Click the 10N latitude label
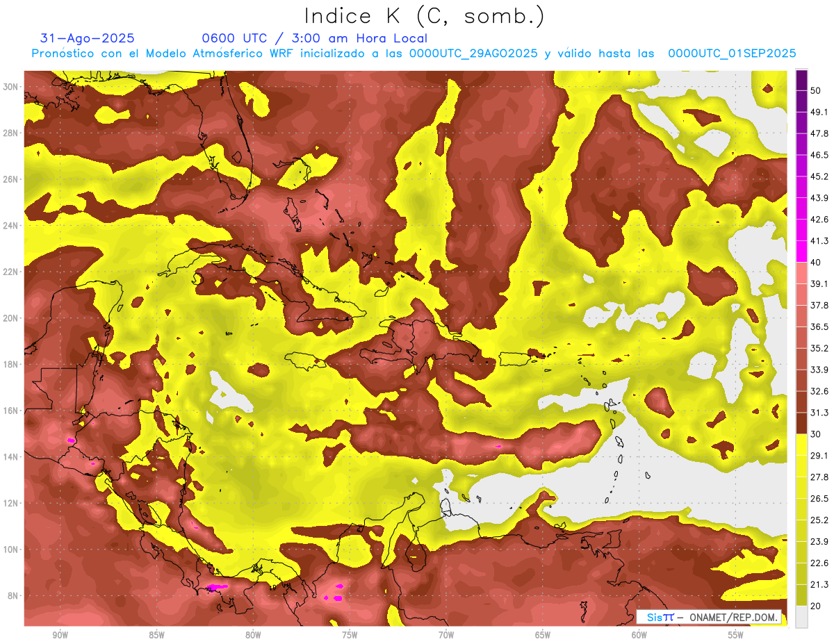 (x=11, y=550)
